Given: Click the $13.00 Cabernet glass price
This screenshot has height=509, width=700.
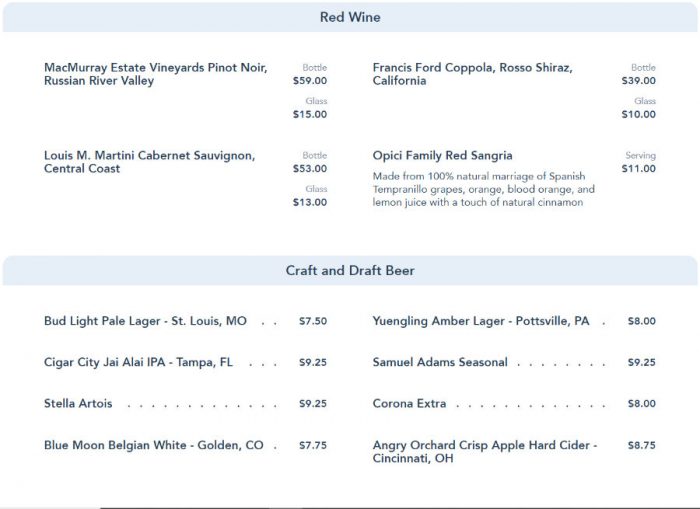Looking at the screenshot, I should pyautogui.click(x=310, y=202).
